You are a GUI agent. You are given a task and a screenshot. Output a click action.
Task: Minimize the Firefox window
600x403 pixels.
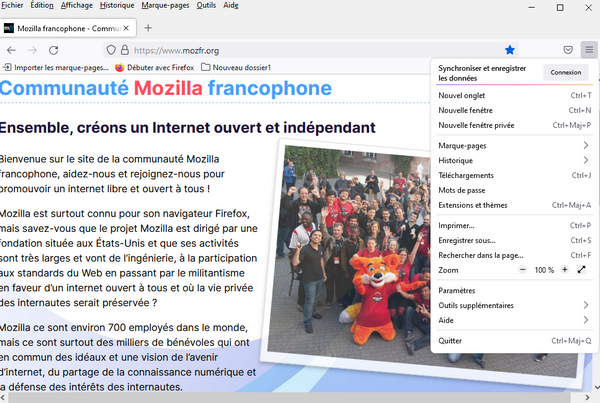click(x=532, y=8)
